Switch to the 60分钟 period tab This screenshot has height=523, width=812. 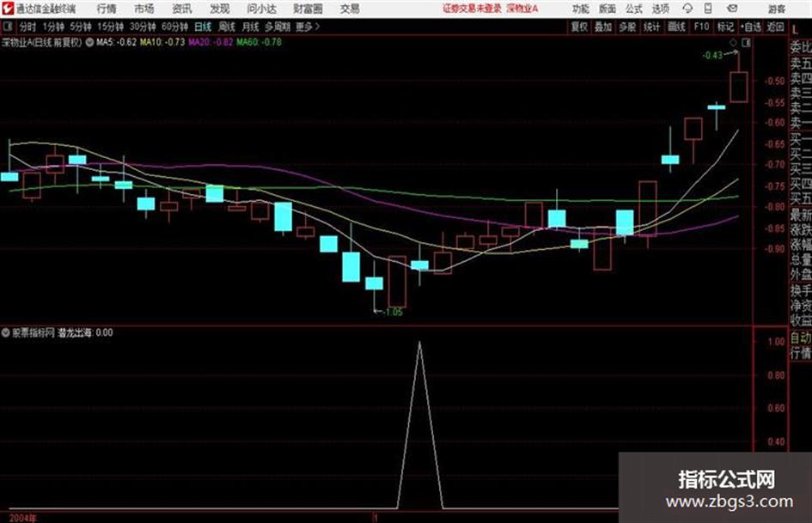pyautogui.click(x=174, y=27)
